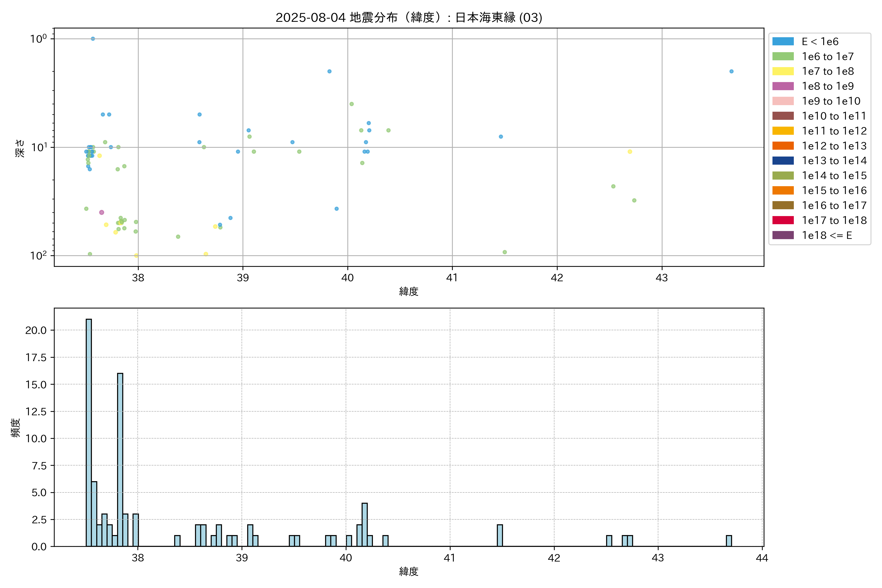Click the 1e15 to 1e16 legend label

(x=834, y=191)
